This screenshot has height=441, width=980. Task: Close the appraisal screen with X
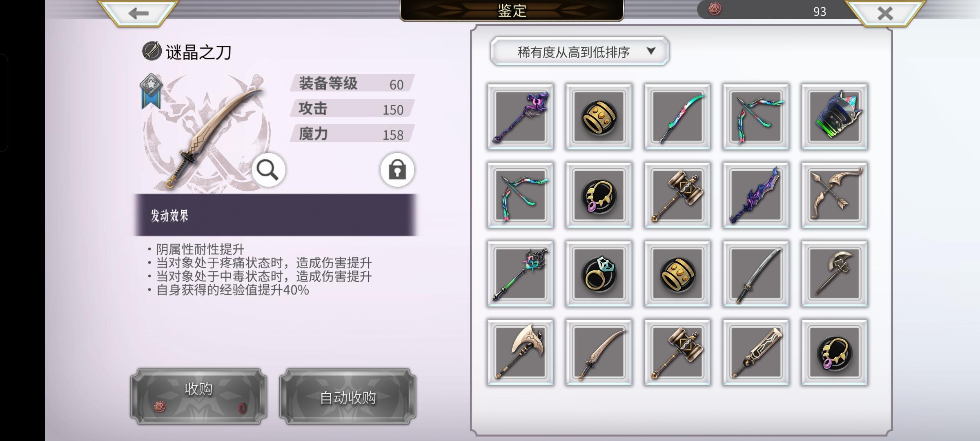[x=885, y=13]
